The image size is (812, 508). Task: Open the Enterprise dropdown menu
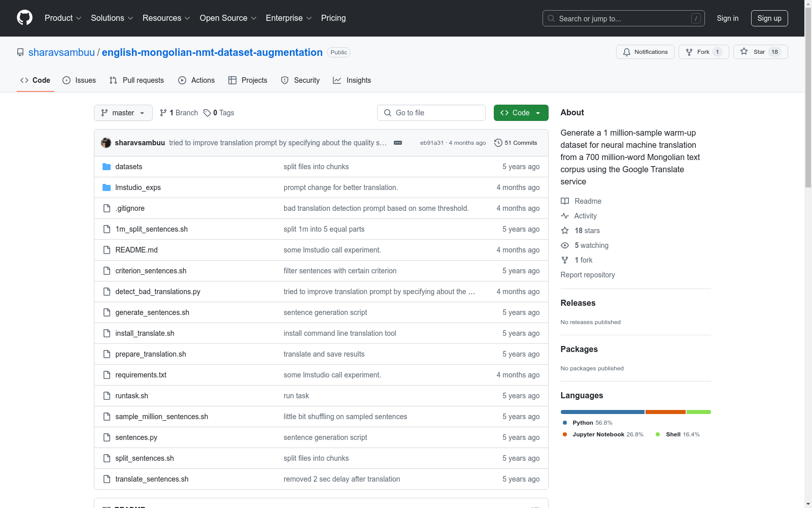[289, 18]
